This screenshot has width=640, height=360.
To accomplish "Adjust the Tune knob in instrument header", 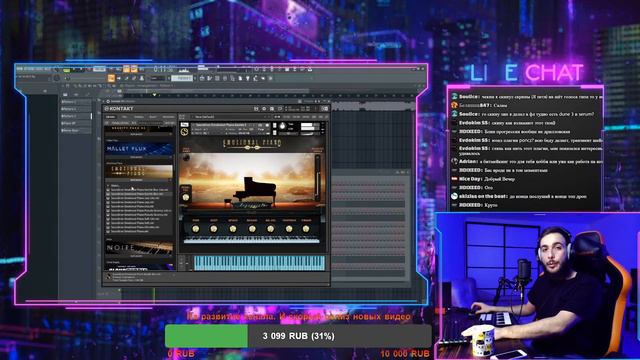I will 282,127.
